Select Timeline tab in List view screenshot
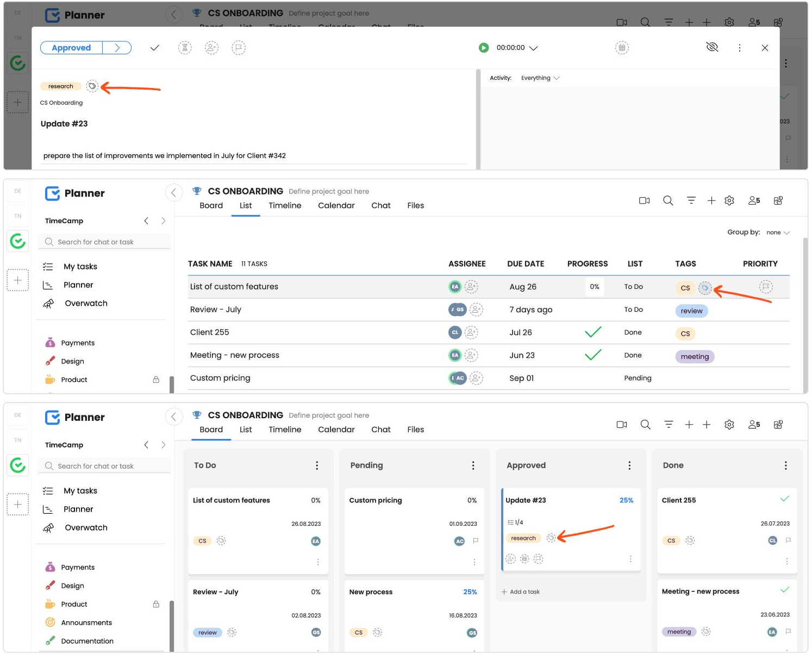 285,205
